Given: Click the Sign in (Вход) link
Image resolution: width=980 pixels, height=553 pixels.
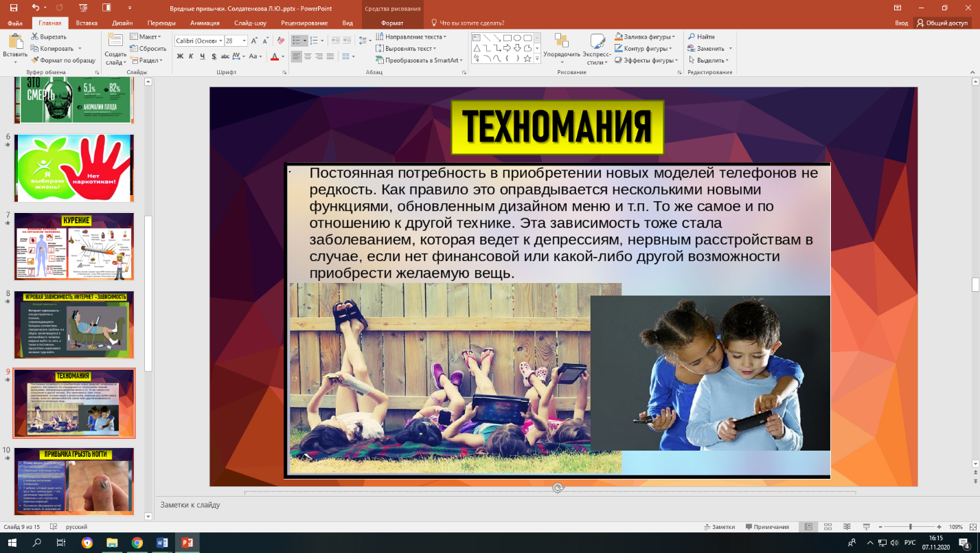Looking at the screenshot, I should [x=902, y=23].
